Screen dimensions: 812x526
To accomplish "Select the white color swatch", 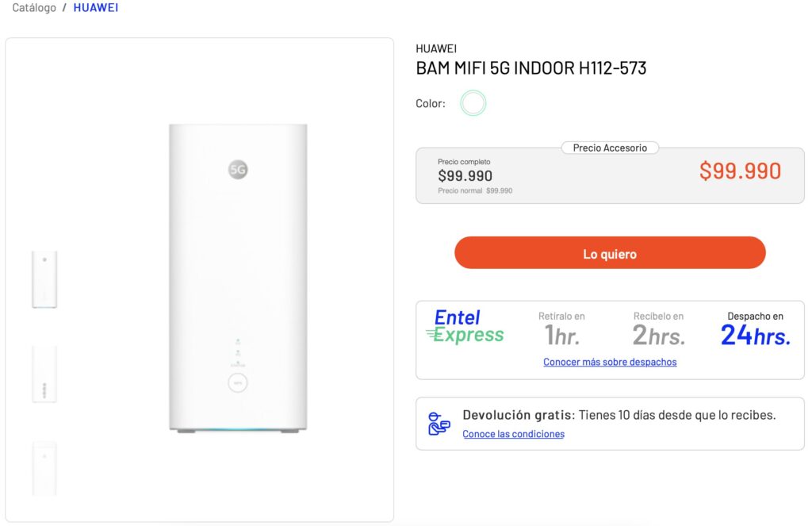I will [473, 103].
